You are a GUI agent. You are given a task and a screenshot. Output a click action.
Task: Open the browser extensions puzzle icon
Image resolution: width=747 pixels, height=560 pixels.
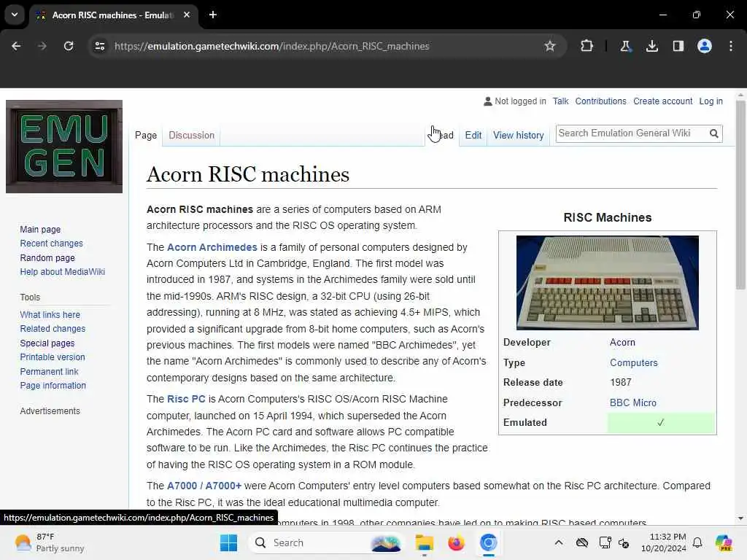(x=587, y=46)
